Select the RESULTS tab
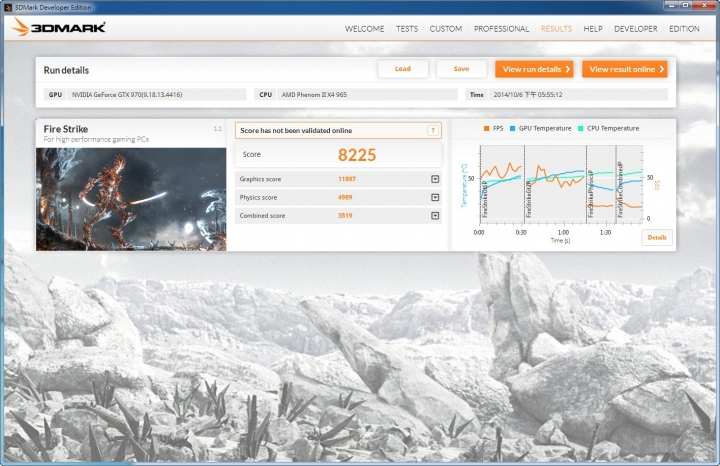 coord(556,28)
